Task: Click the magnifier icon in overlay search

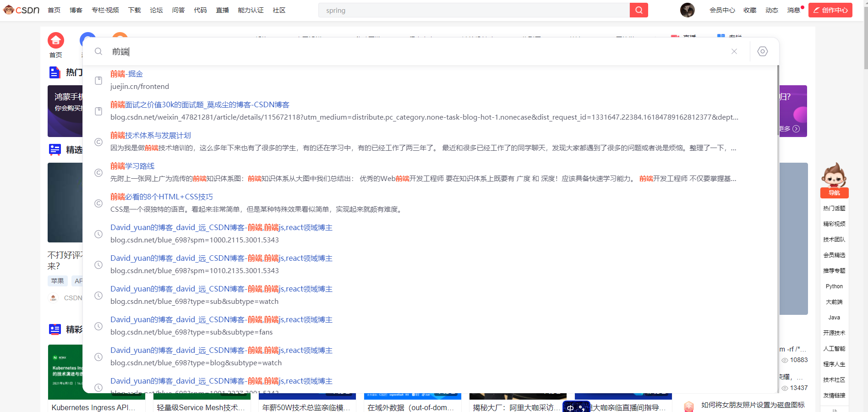Action: [x=98, y=51]
